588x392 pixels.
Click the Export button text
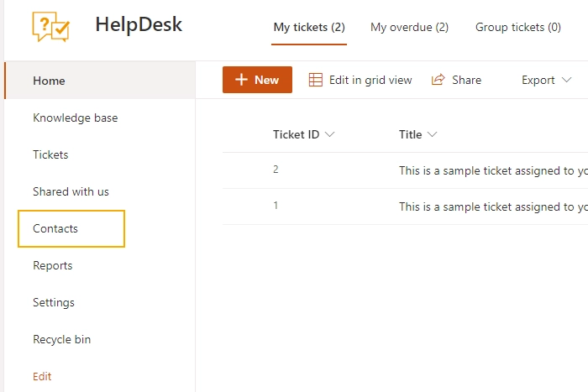pos(538,80)
